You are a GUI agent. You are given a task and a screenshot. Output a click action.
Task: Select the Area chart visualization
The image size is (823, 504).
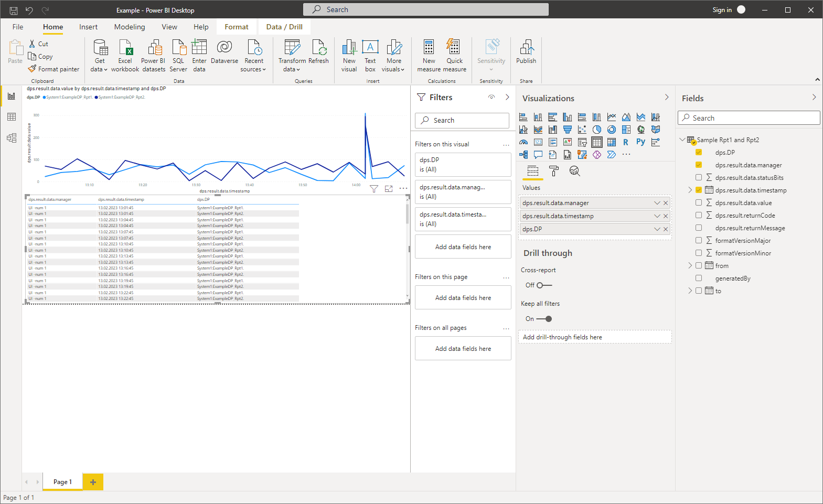626,117
